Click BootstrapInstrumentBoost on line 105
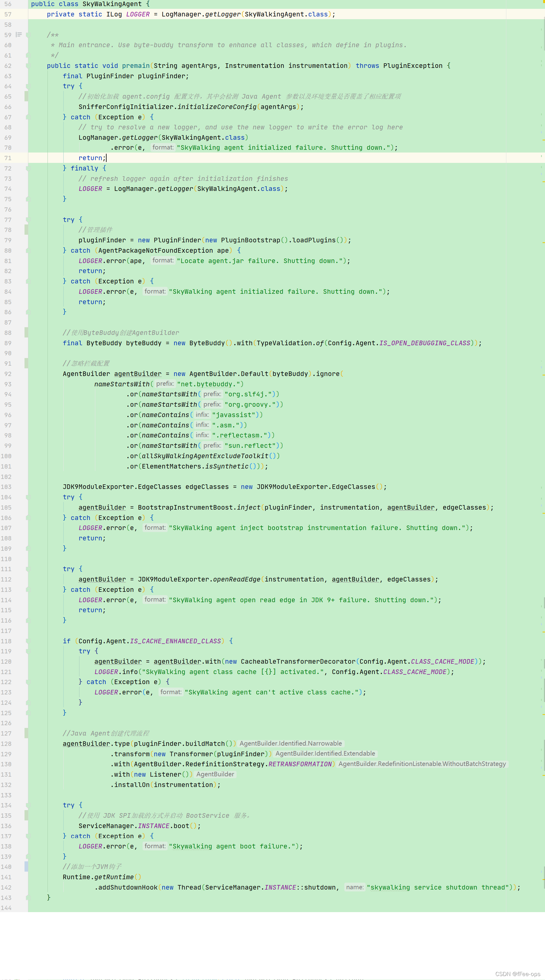Viewport: 545px width, 980px height. click(185, 507)
